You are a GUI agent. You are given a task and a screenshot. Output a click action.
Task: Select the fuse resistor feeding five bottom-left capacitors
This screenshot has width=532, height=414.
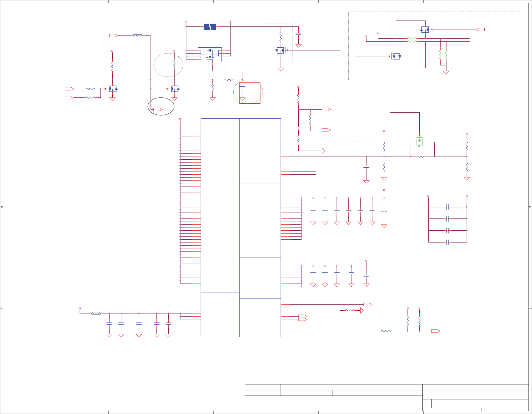(x=96, y=313)
